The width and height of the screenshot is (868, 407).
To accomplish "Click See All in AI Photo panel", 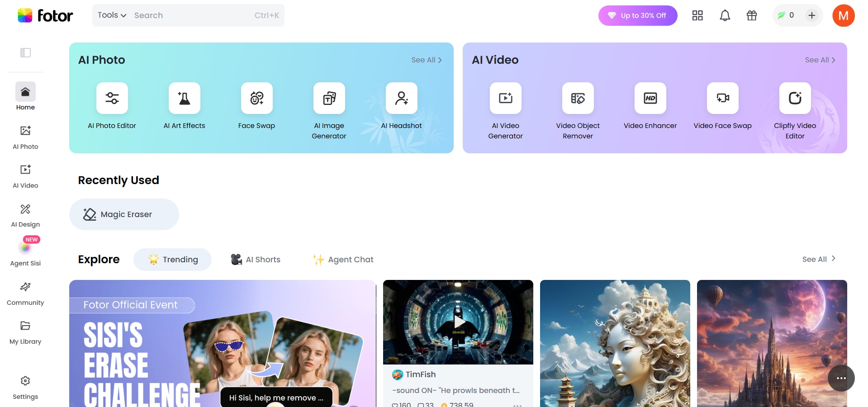I will pyautogui.click(x=427, y=60).
